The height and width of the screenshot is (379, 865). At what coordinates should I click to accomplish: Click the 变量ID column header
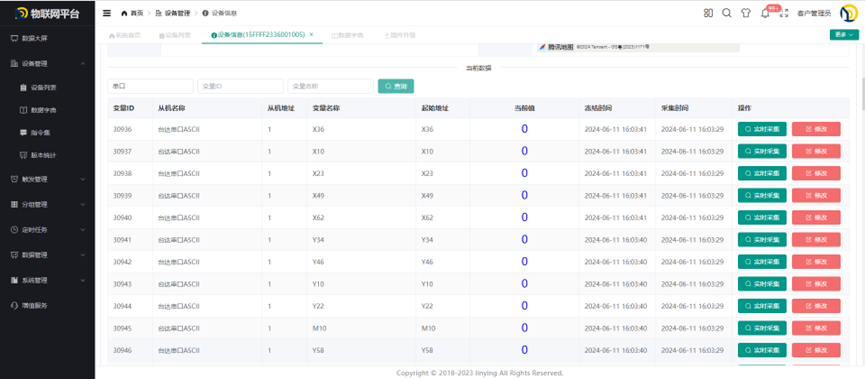(x=124, y=108)
